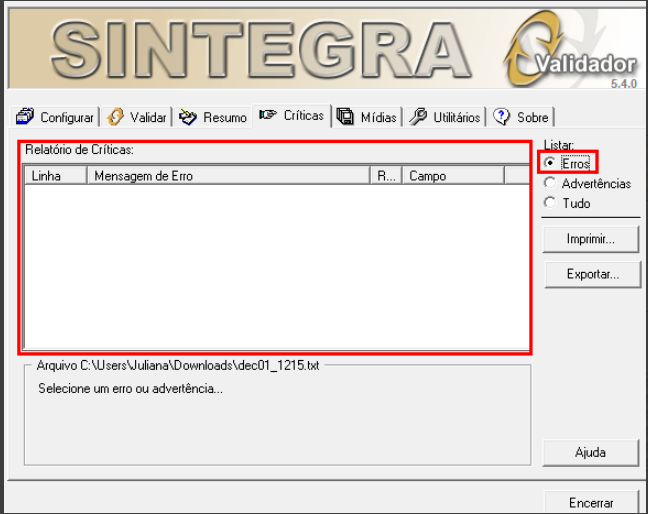648x514 pixels.
Task: Click the 'Selecione um erro ou advertência...' text
Action: point(131,389)
